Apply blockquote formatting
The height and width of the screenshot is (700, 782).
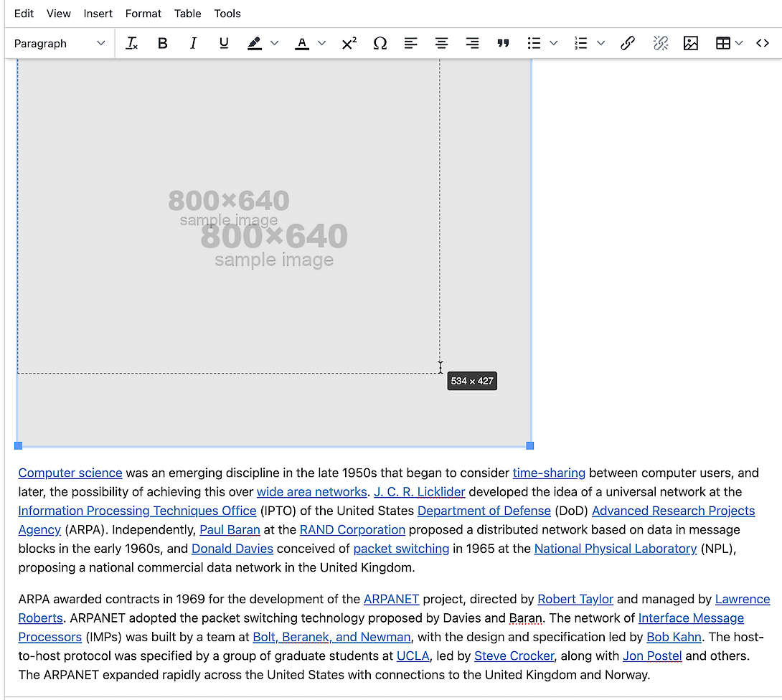pyautogui.click(x=503, y=44)
